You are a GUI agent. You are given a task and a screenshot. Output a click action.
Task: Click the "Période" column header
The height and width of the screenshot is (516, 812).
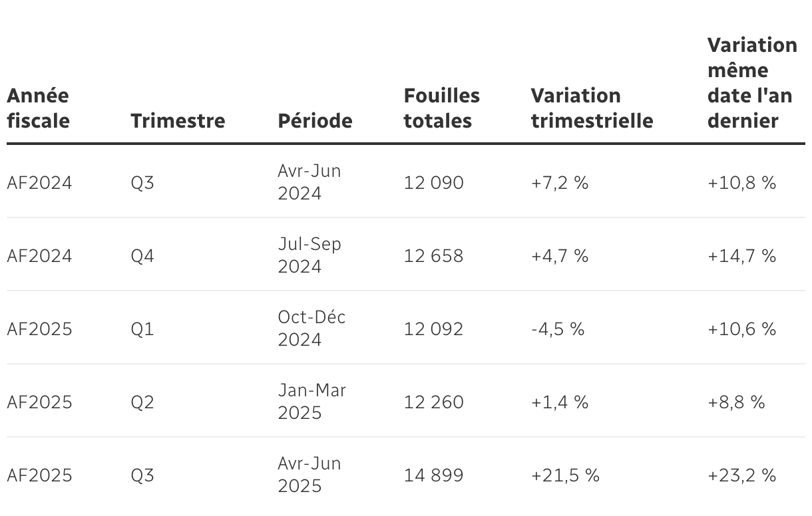point(315,121)
